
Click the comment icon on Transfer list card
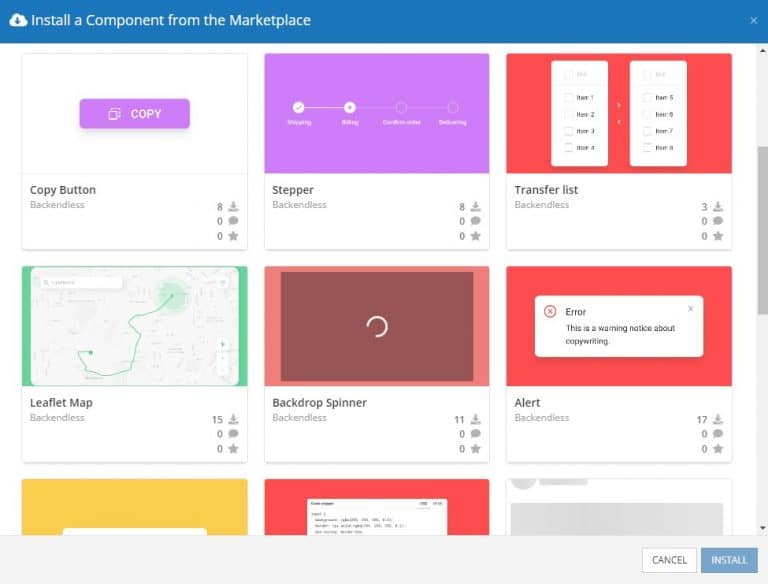(x=717, y=221)
